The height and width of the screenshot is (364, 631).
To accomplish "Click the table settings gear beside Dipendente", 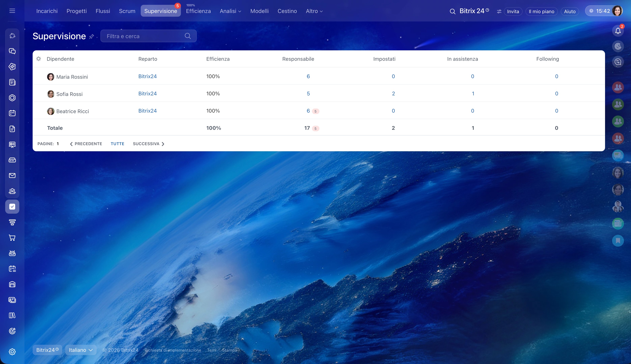I will [39, 59].
